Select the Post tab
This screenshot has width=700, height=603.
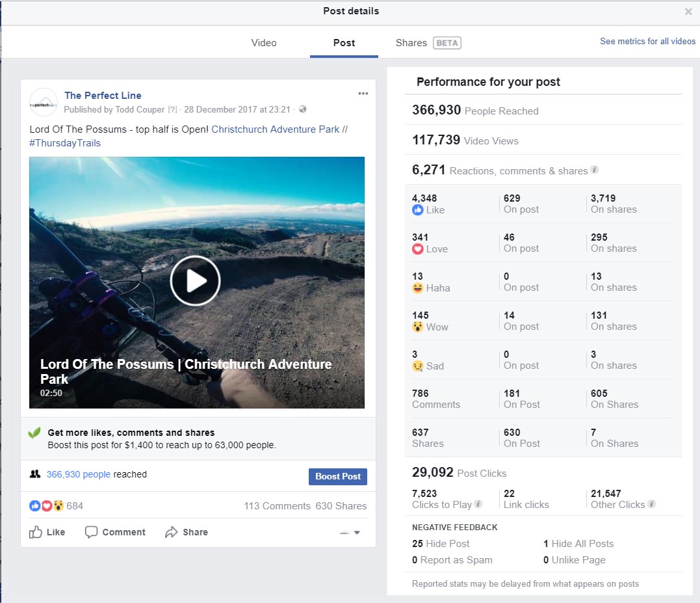pos(344,43)
